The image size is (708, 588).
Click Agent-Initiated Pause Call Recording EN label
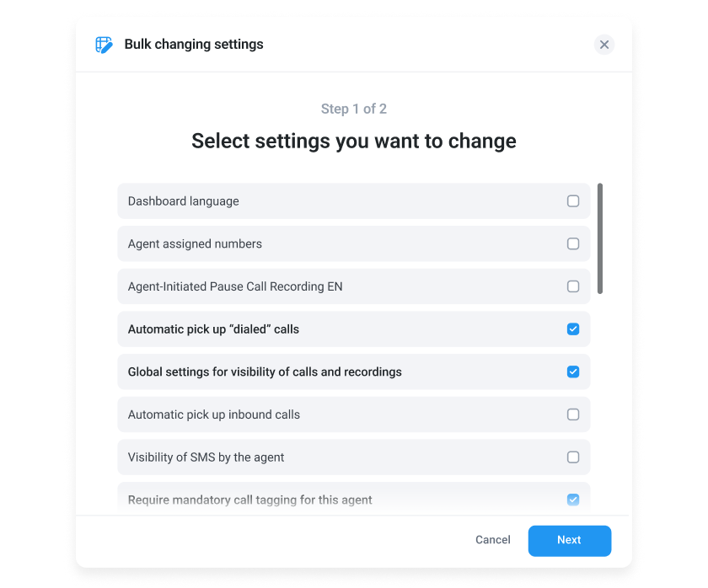click(x=235, y=286)
